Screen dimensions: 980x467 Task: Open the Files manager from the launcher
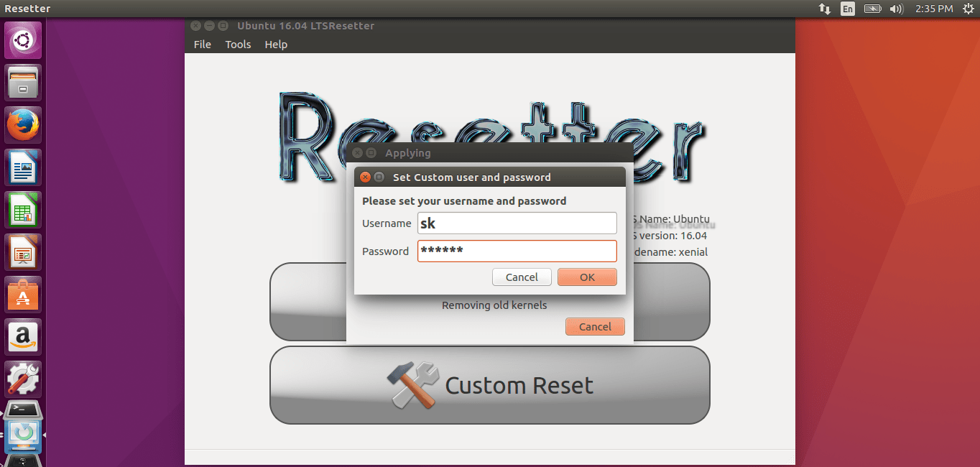click(x=24, y=83)
